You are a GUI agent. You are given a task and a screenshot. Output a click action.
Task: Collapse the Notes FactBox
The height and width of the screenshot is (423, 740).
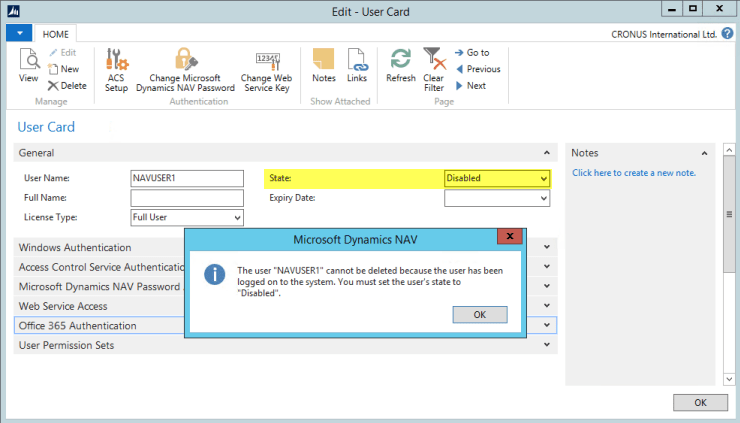(x=704, y=153)
